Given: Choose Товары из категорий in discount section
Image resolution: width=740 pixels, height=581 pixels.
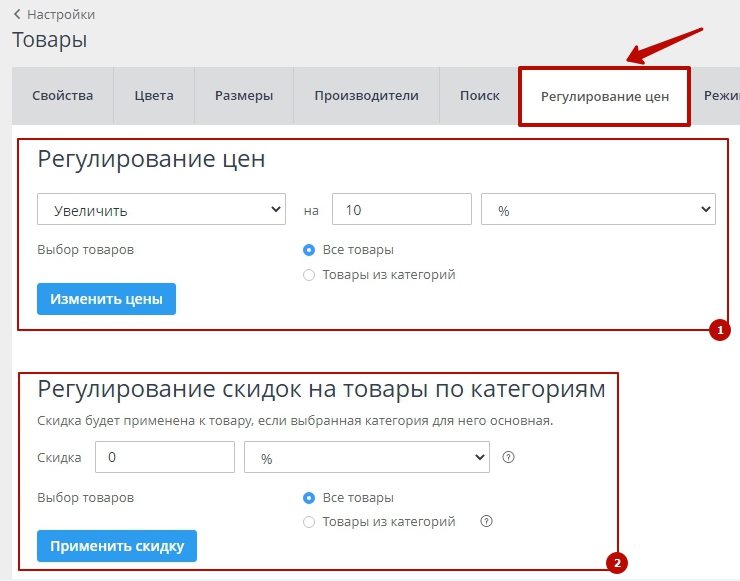Looking at the screenshot, I should click(309, 522).
